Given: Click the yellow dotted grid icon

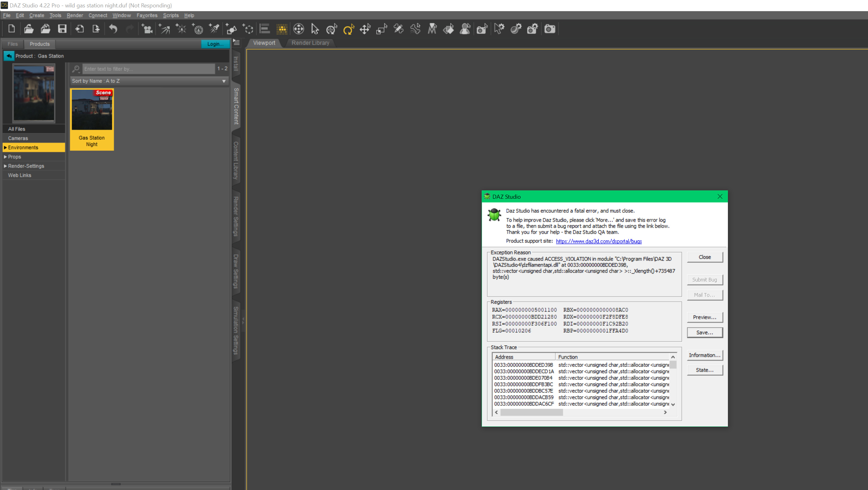Looking at the screenshot, I should click(x=282, y=29).
